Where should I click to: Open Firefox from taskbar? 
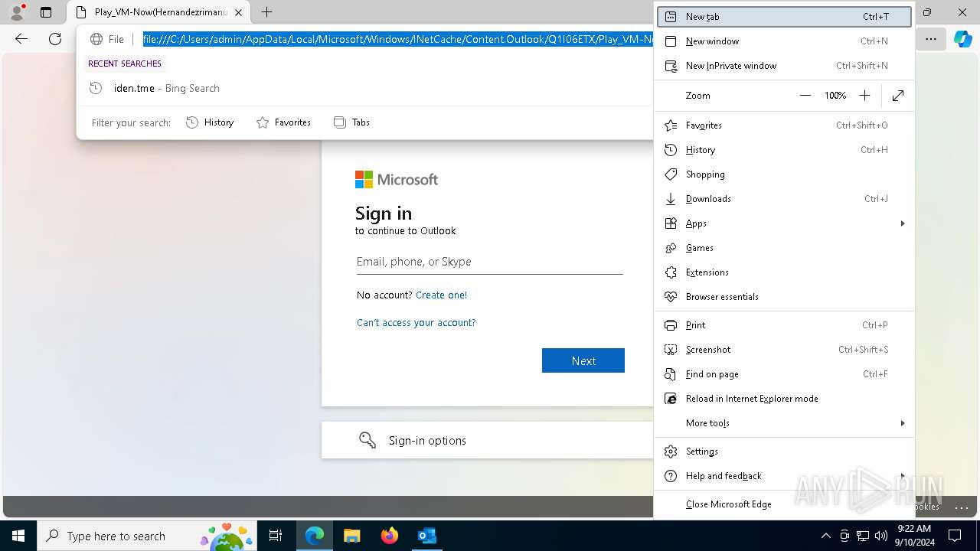pos(389,536)
